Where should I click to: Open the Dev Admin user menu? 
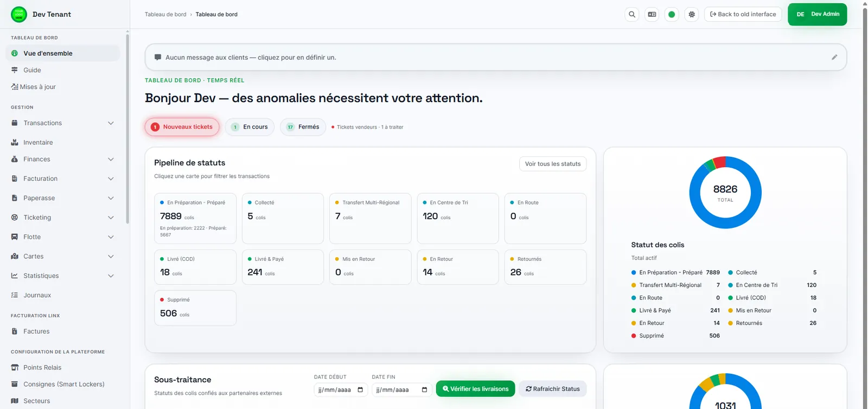coord(817,14)
